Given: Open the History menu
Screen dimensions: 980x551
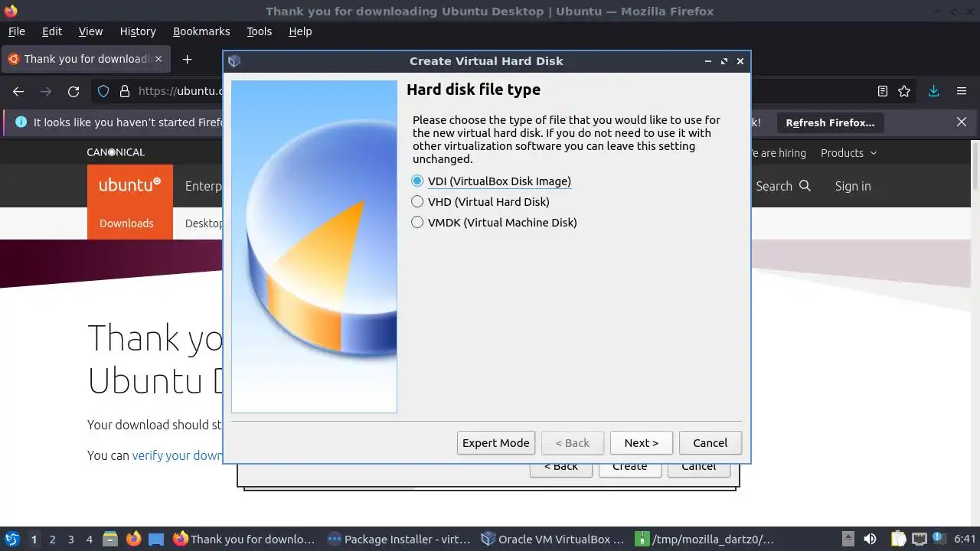Looking at the screenshot, I should tap(138, 31).
